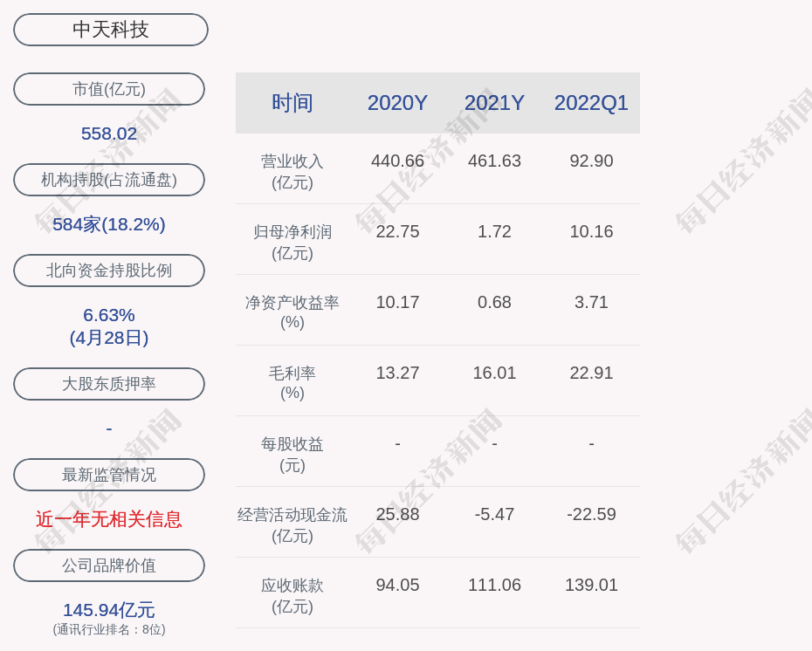The image size is (812, 651).
Task: Click the 中天科技 company name pill
Action: [x=111, y=30]
